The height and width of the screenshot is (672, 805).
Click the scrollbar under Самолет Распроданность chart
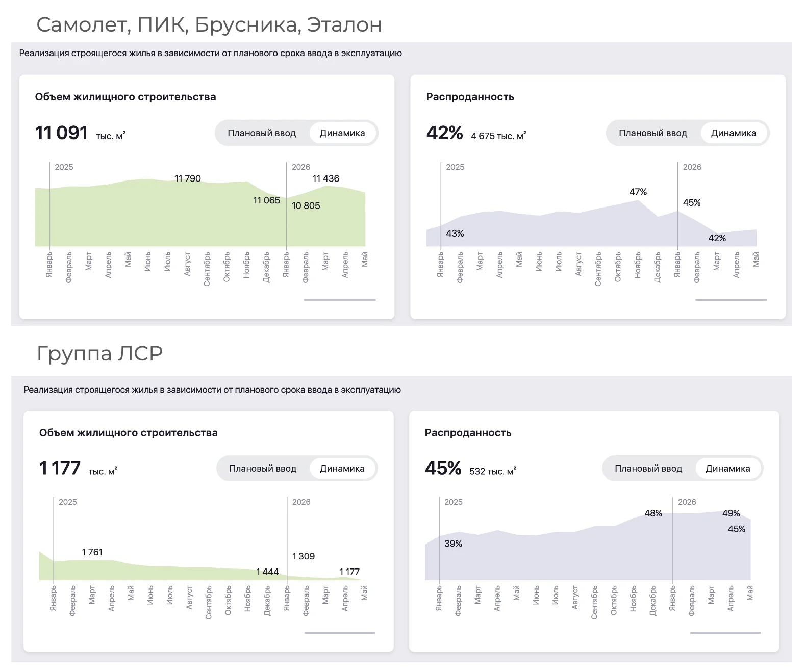pos(731,300)
